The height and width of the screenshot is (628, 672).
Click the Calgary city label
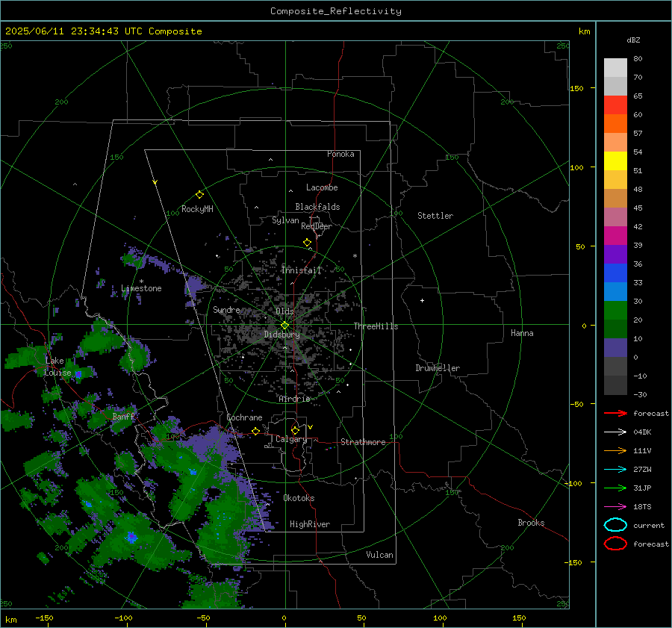coord(291,439)
